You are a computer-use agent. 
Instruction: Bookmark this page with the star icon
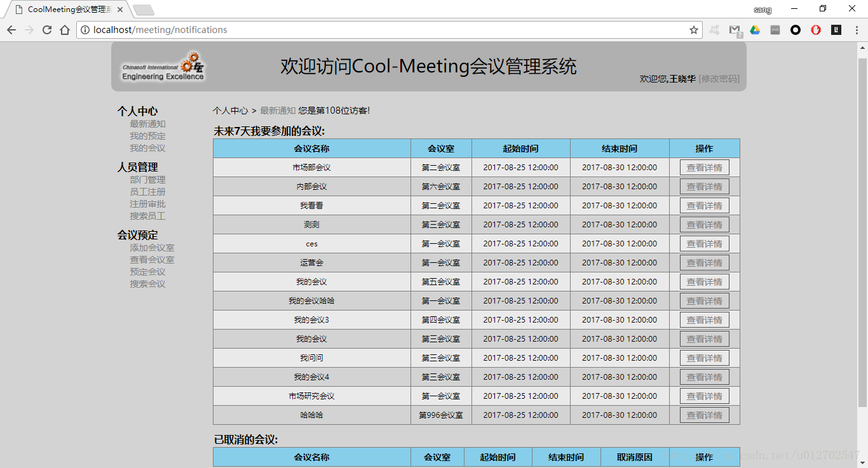[x=694, y=30]
